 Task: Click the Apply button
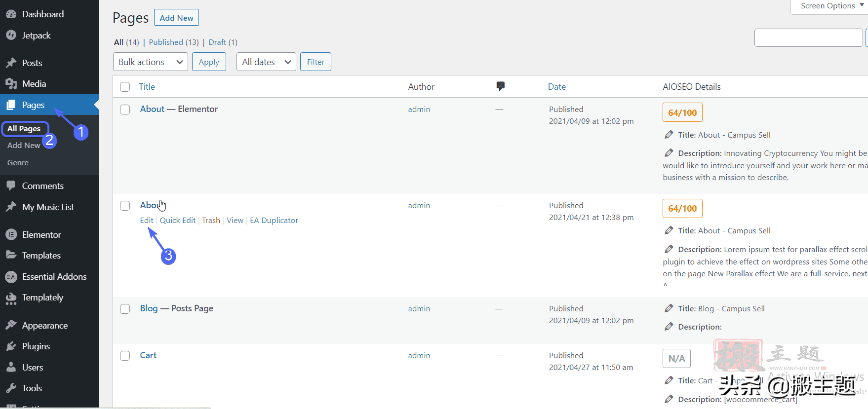coord(209,62)
